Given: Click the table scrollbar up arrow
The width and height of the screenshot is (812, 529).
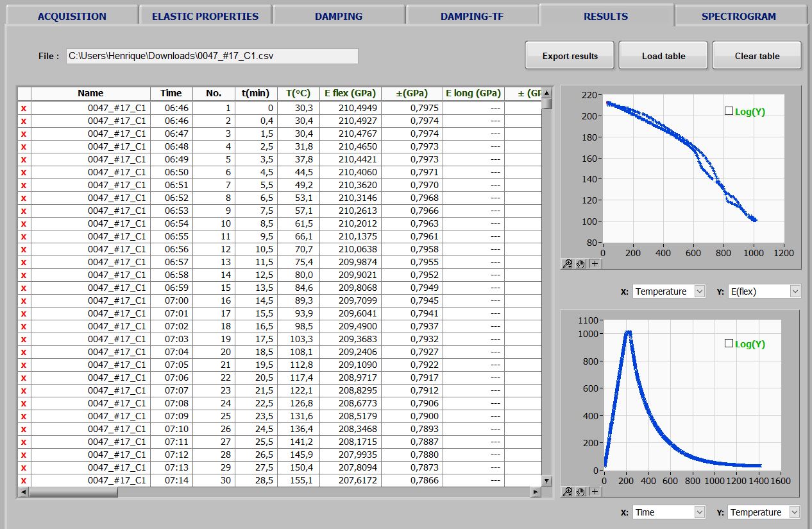Looking at the screenshot, I should (546, 92).
